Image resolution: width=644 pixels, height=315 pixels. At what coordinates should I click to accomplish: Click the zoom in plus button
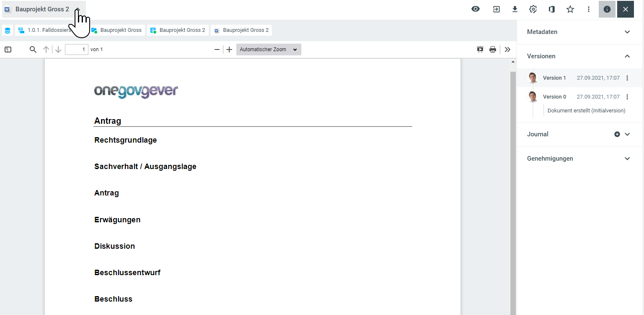[229, 49]
